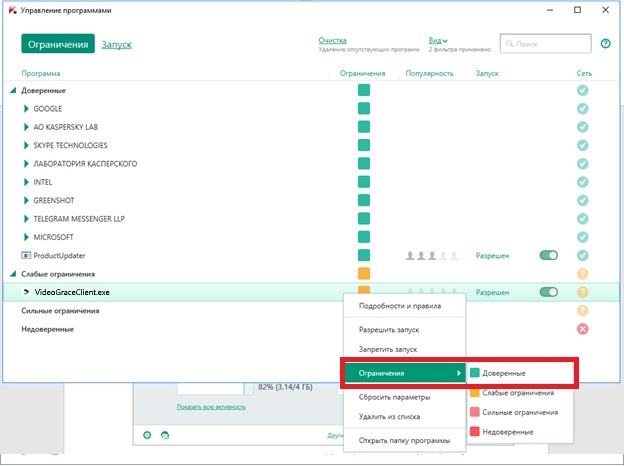Open the Вид filter dropdown
Viewport: 624px width, 466px height.
click(x=438, y=40)
